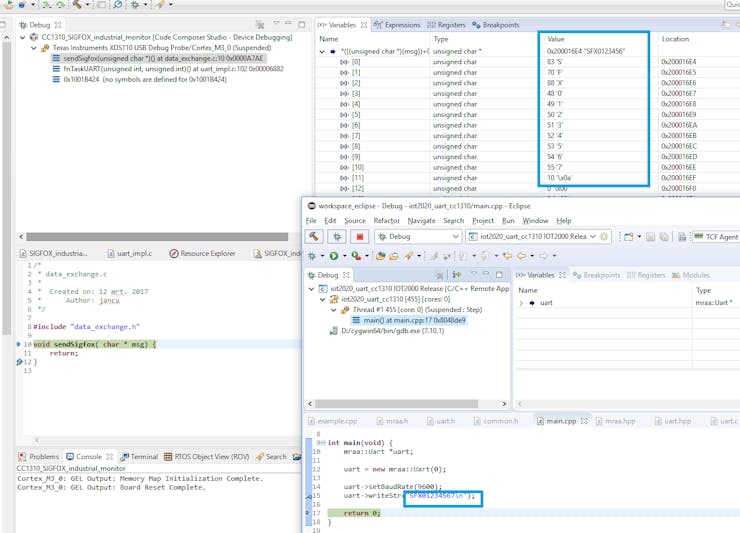Select the 0x1001B424 no symbols stack frame
Image resolution: width=740 pixels, height=533 pixels.
(139, 79)
